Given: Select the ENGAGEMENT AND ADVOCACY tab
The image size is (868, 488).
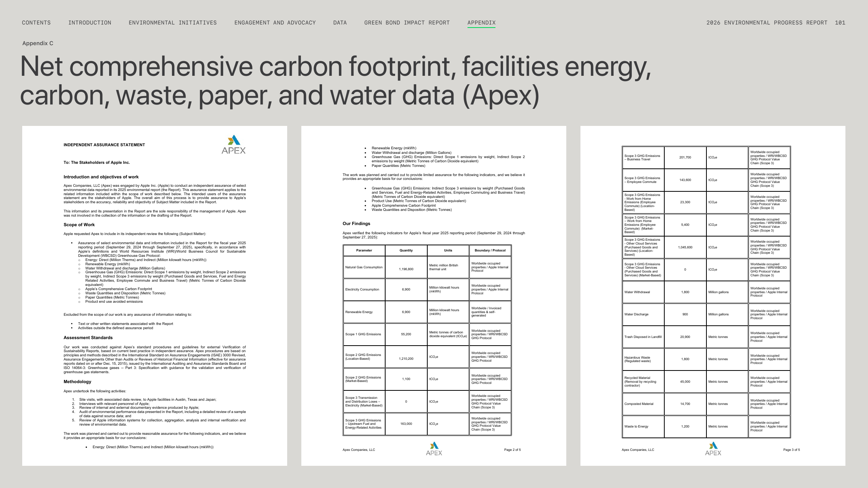Looking at the screenshot, I should (275, 23).
